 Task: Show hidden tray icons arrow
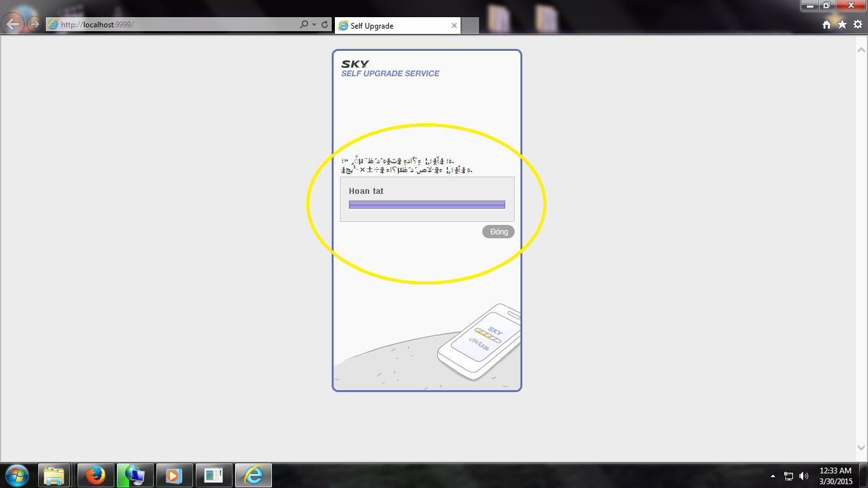(x=773, y=476)
